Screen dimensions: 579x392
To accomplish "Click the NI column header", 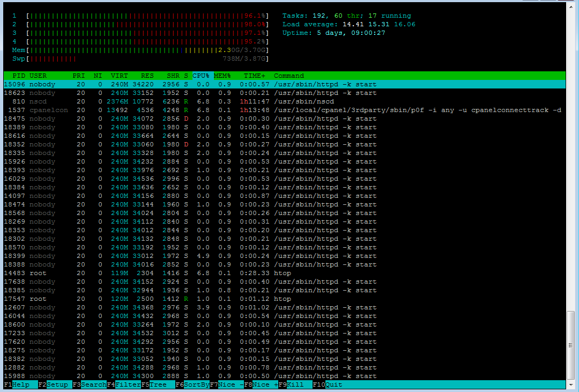I will 98,76.
